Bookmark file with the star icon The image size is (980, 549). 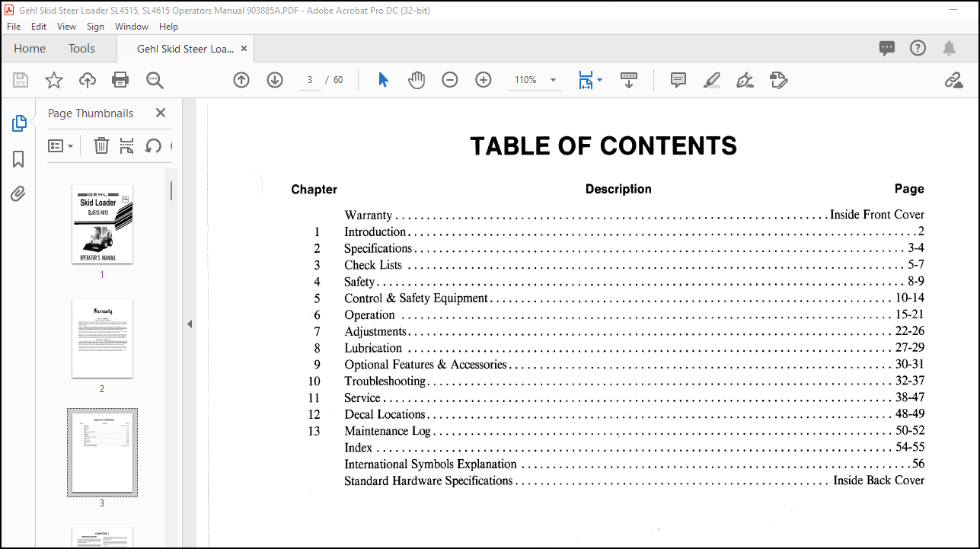pos(54,80)
